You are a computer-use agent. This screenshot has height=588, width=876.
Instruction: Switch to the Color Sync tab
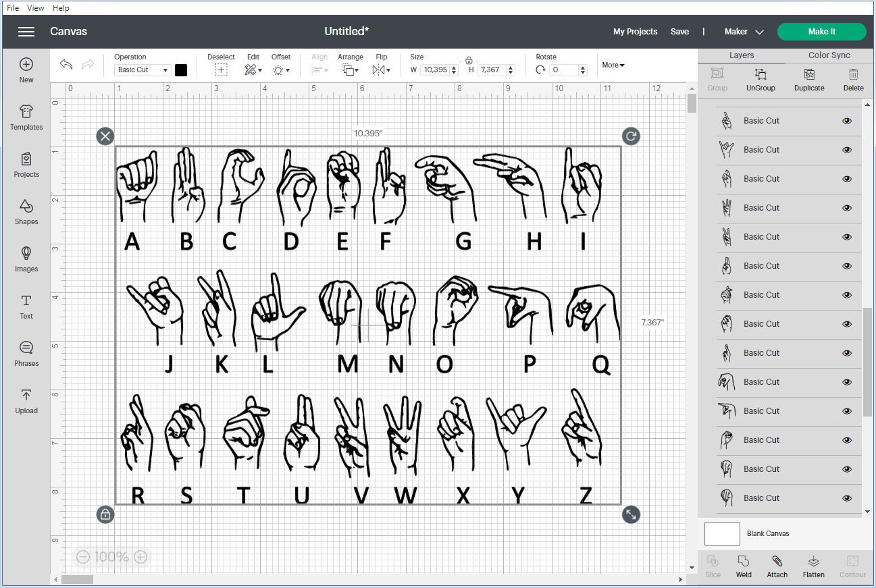click(829, 55)
